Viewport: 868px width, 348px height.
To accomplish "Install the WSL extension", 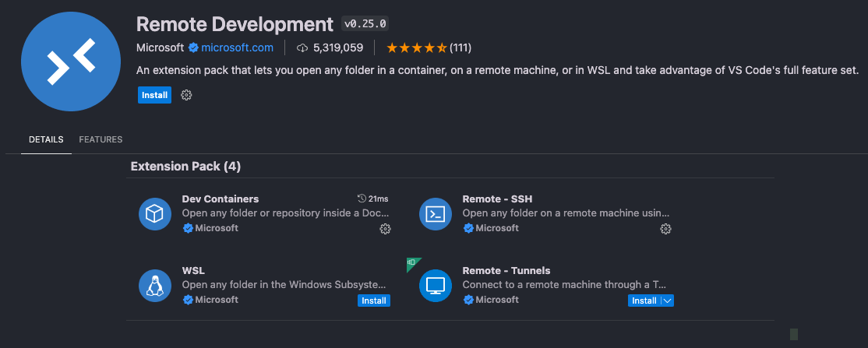I will coord(374,301).
